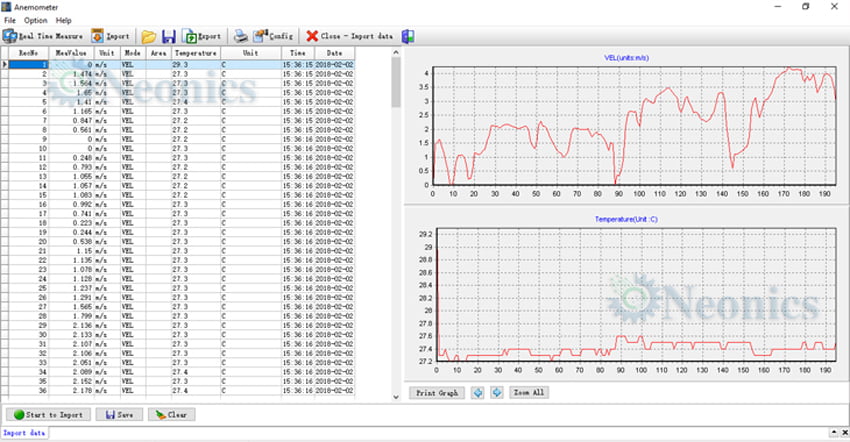Select MeaValue cell 0.847
Image resolution: width=850 pixels, height=442 pixels.
[72, 120]
